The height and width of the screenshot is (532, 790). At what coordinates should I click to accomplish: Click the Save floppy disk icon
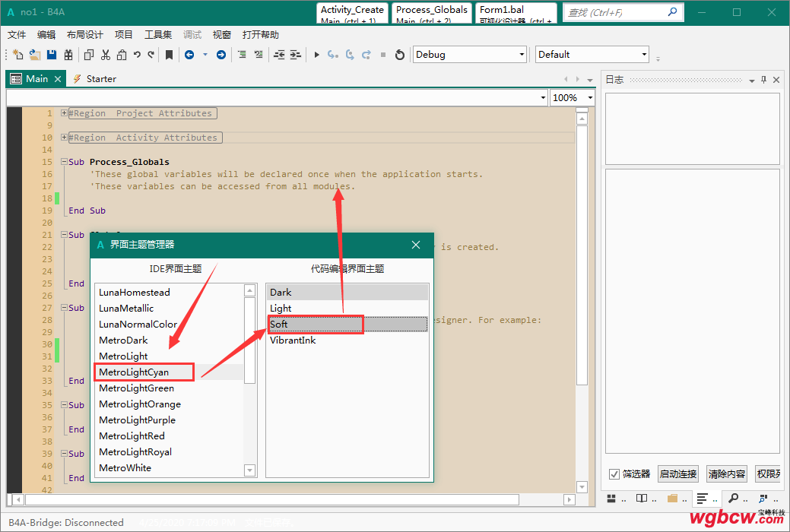pyautogui.click(x=52, y=55)
